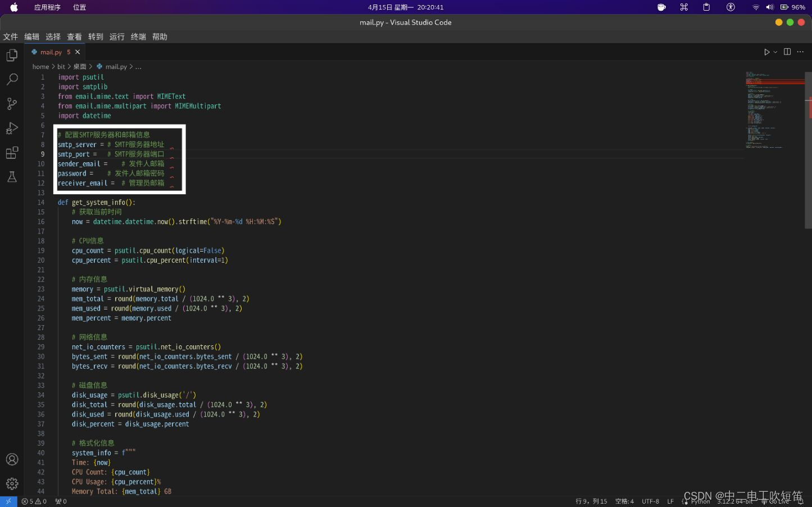Screen dimensions: 812x507
Task: Click the Apple logo in the top bar
Action: 14,7
